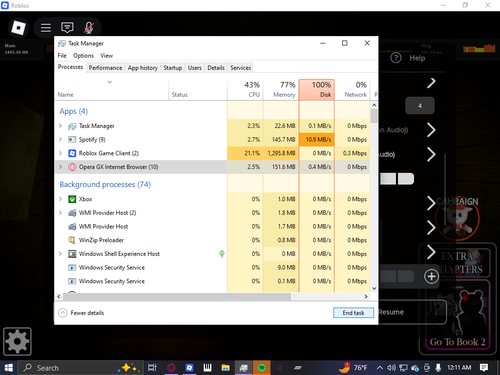Open the File menu in Task Manager
Screen dimensions: 500x375
[x=62, y=55]
